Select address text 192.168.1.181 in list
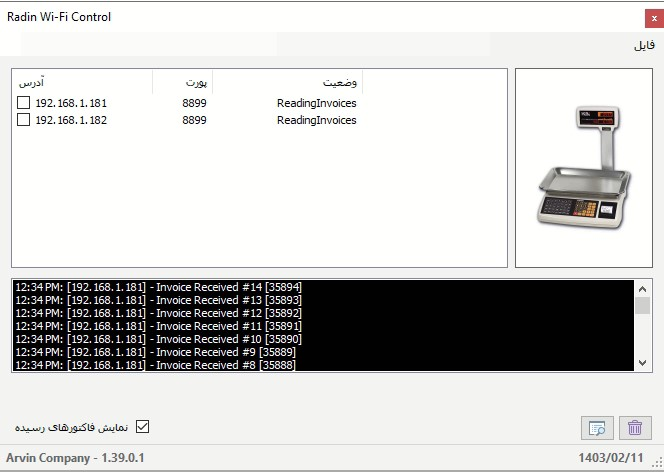 point(71,103)
